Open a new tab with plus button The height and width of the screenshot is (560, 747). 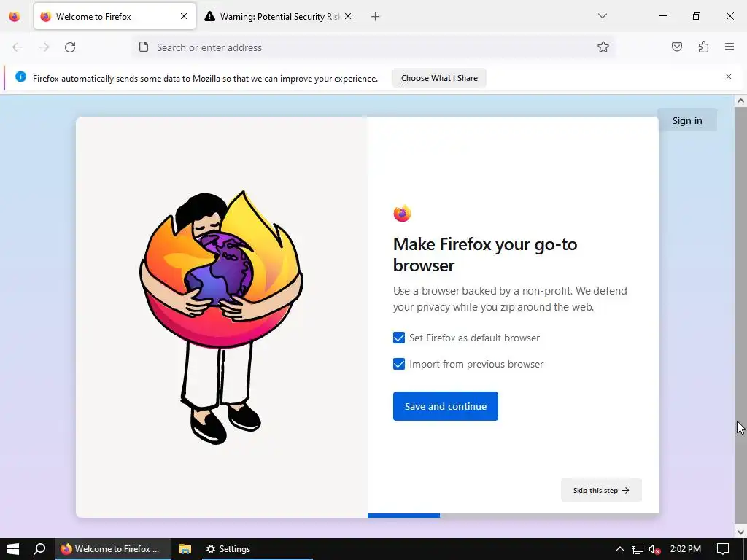pyautogui.click(x=376, y=17)
